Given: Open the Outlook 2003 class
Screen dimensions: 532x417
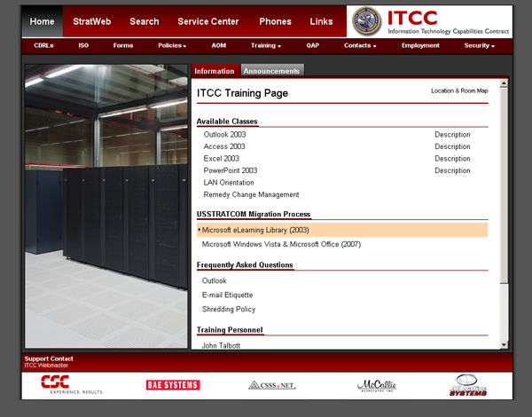Looking at the screenshot, I should (224, 135).
